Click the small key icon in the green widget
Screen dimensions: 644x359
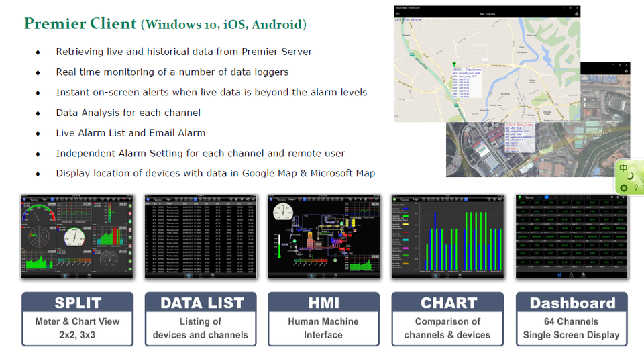[x=636, y=187]
